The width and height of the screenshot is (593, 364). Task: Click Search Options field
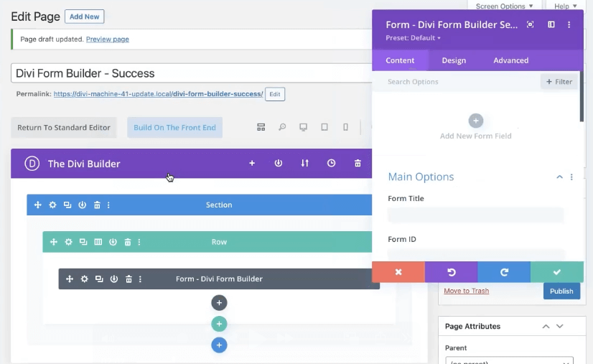click(x=456, y=82)
